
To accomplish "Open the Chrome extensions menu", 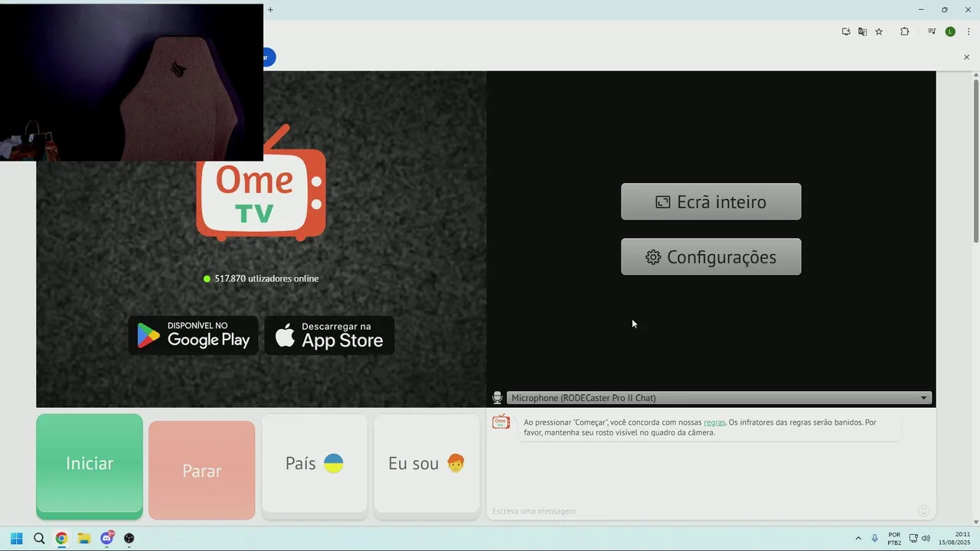I will (904, 31).
